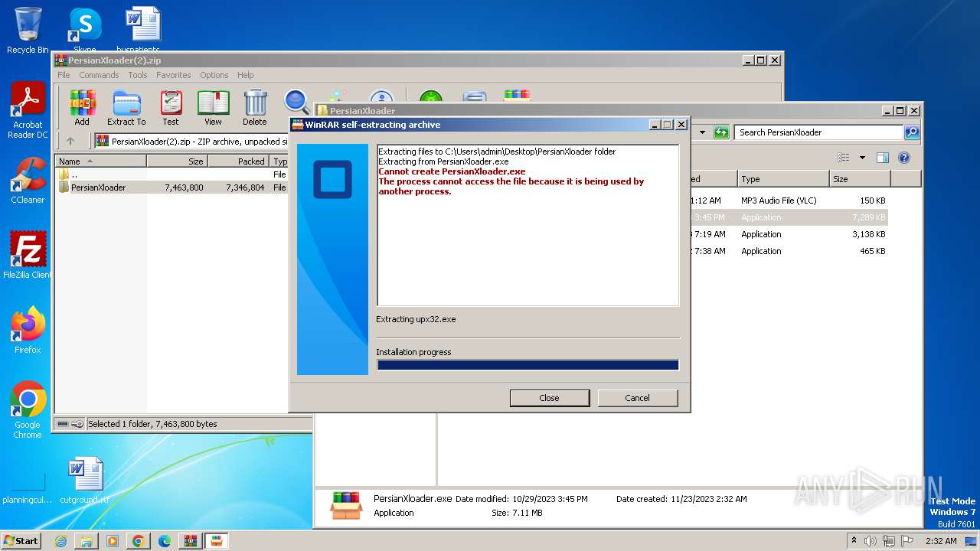Click the up-one-level arrow in WinRAR
The image size is (980, 551).
coord(70,141)
